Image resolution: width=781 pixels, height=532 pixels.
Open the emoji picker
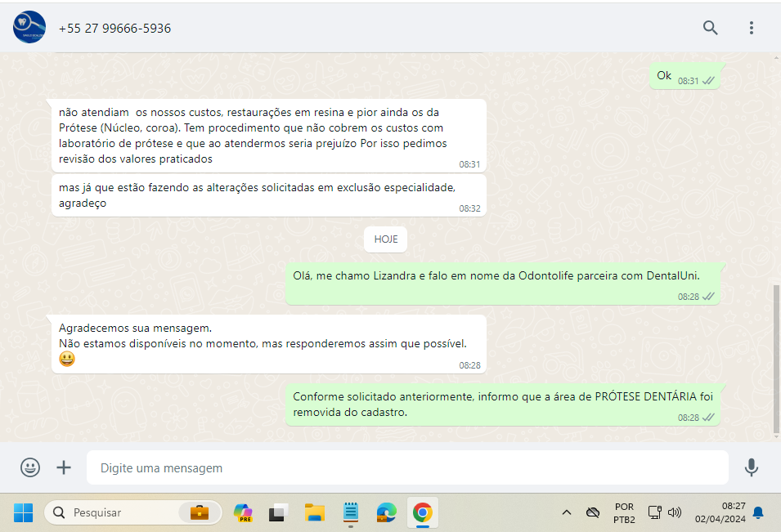point(30,467)
